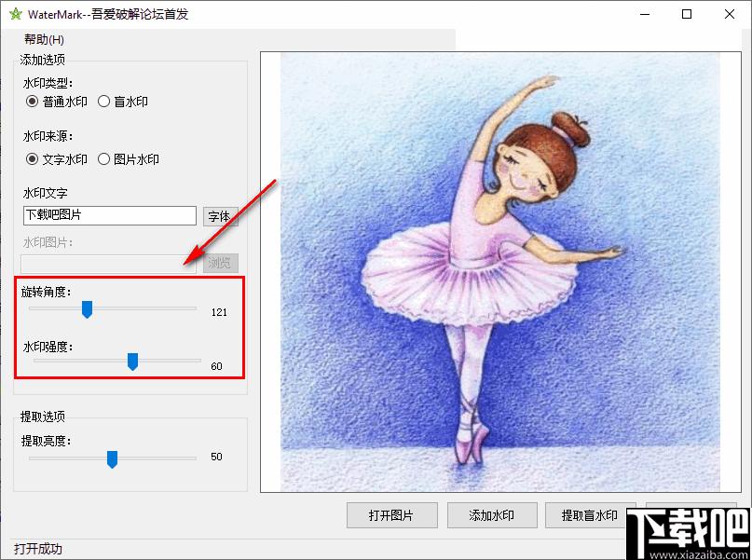Maximize the WaterMark window
Screen dimensions: 752x560
coord(687,15)
